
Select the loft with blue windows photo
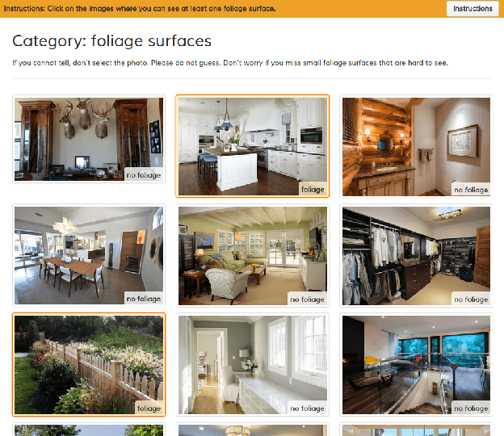[x=416, y=365]
